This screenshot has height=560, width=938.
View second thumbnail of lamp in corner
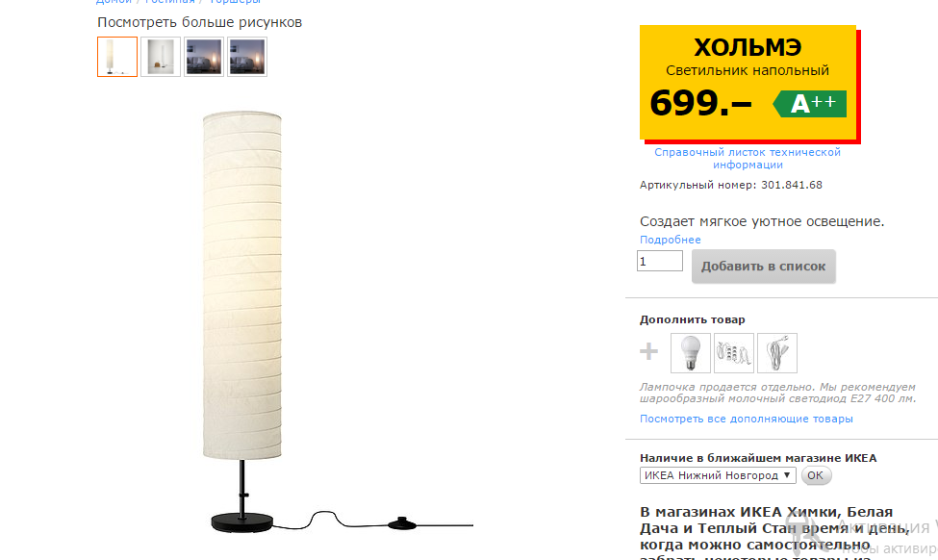pyautogui.click(x=161, y=57)
